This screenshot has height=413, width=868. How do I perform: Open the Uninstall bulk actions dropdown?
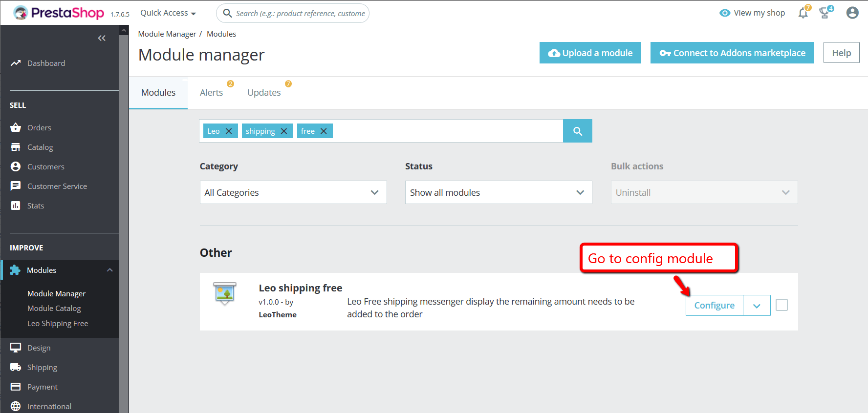704,192
